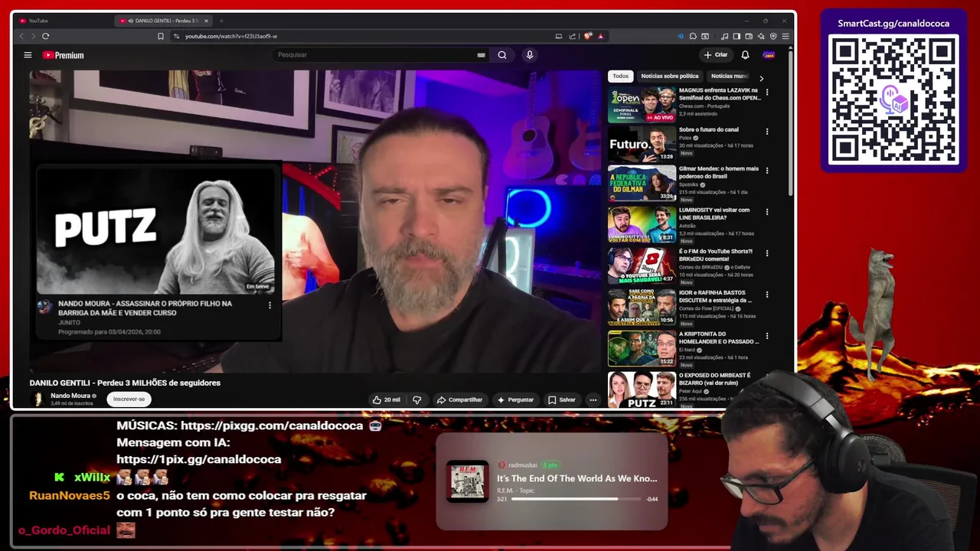Click Chess.com - Português channel name
The width and height of the screenshot is (980, 551).
[704, 106]
